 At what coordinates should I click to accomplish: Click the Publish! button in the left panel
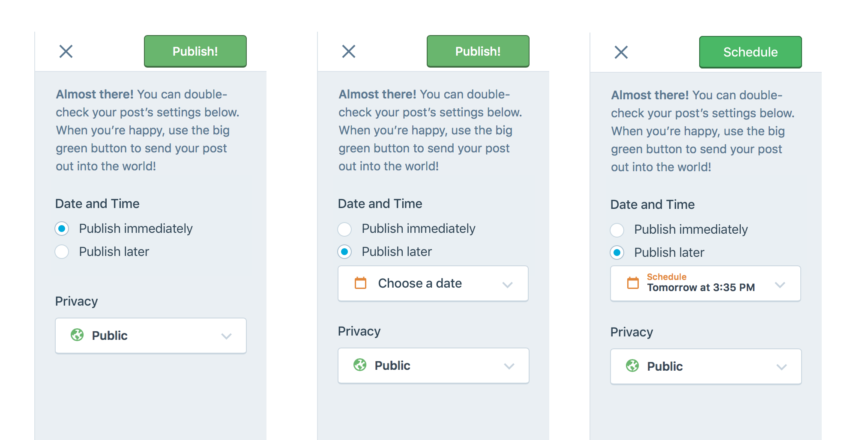(195, 51)
